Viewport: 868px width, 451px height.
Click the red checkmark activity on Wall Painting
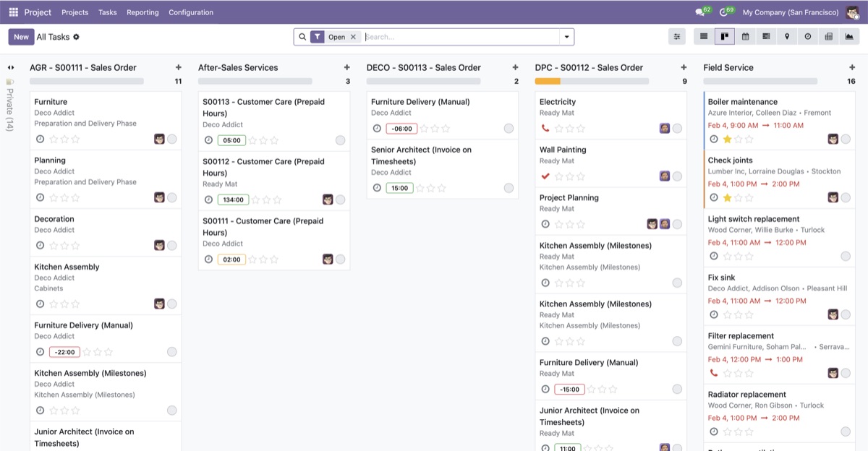coord(545,176)
